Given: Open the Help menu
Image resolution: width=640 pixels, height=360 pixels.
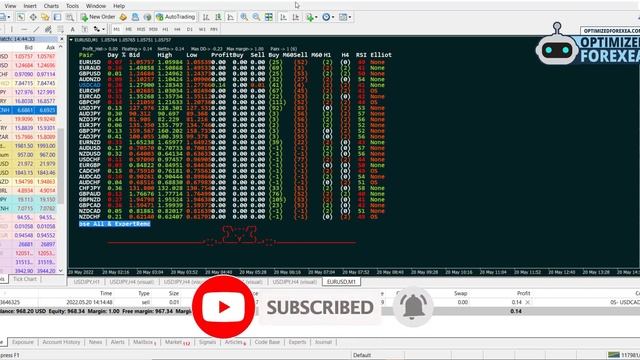Looking at the screenshot, I should 119,6.
